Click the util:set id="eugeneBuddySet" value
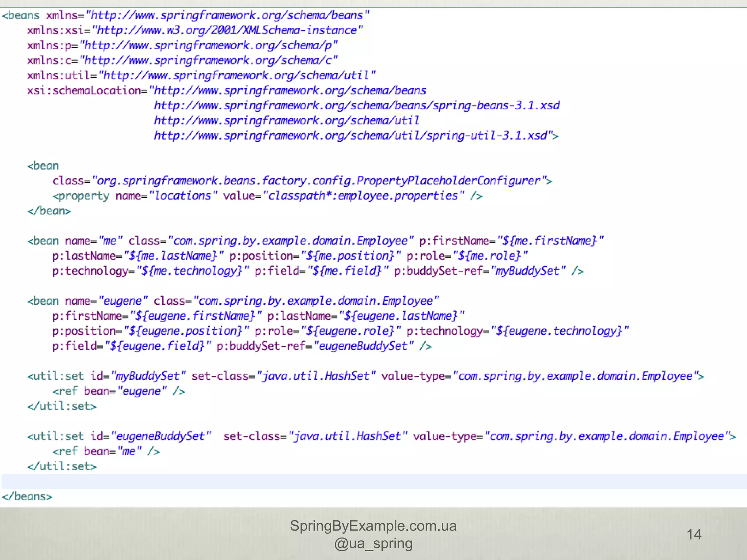 (161, 436)
